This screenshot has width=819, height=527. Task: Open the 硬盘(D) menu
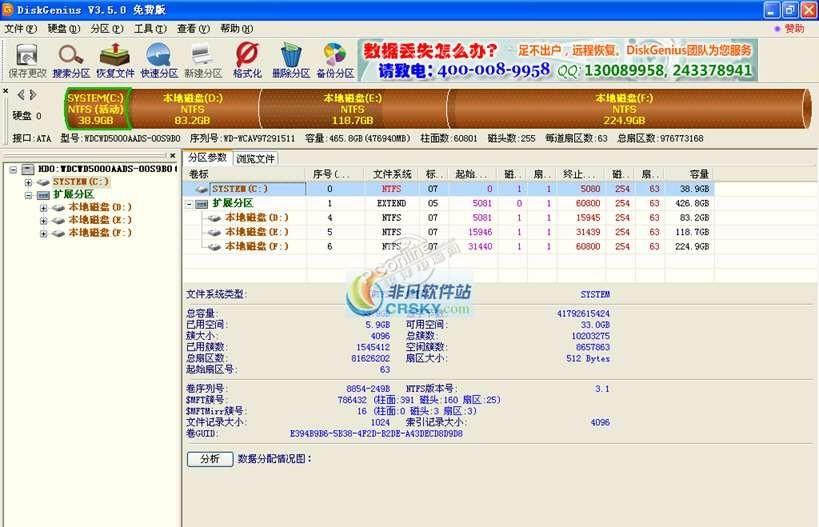pyautogui.click(x=64, y=29)
